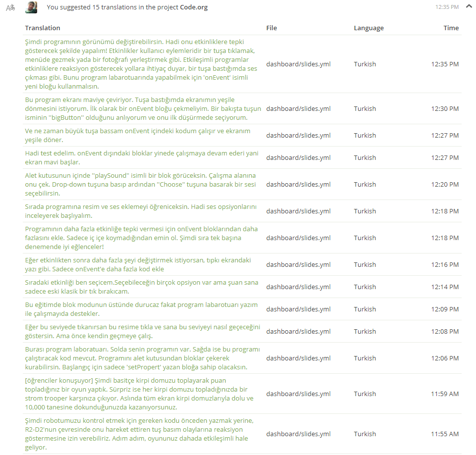Open the Code.org project link

[x=194, y=7]
